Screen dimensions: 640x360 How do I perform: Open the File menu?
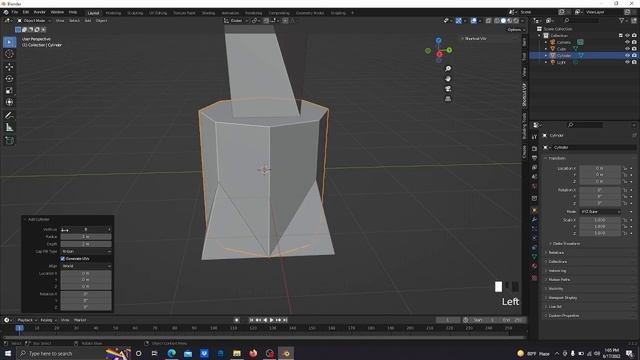[x=15, y=12]
